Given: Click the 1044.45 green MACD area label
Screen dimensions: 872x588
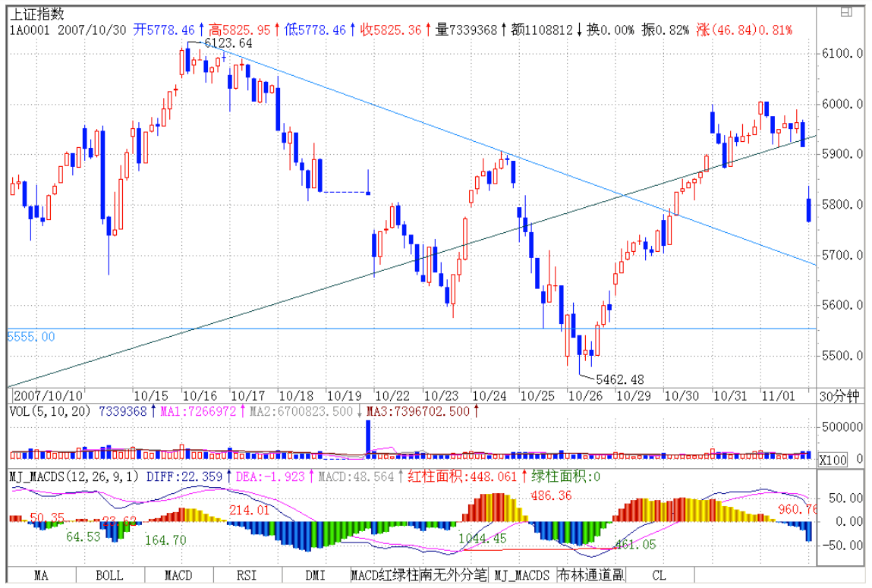Looking at the screenshot, I should pos(483,539).
